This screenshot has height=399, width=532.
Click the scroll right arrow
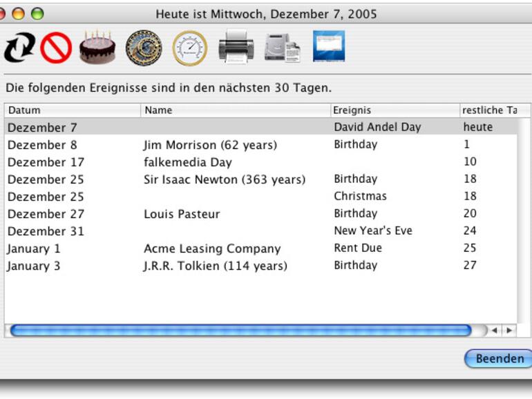pyautogui.click(x=509, y=331)
